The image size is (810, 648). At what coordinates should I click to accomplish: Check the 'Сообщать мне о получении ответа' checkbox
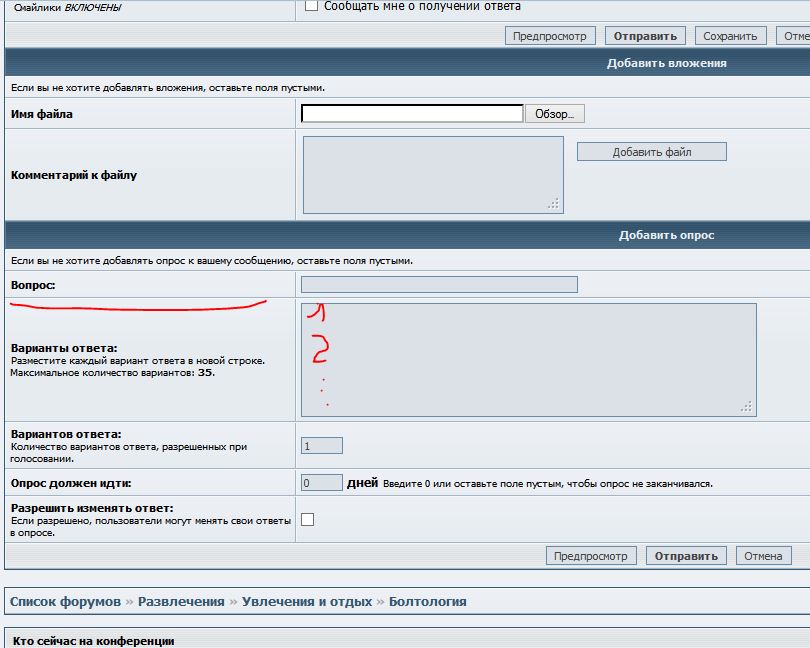(x=311, y=6)
